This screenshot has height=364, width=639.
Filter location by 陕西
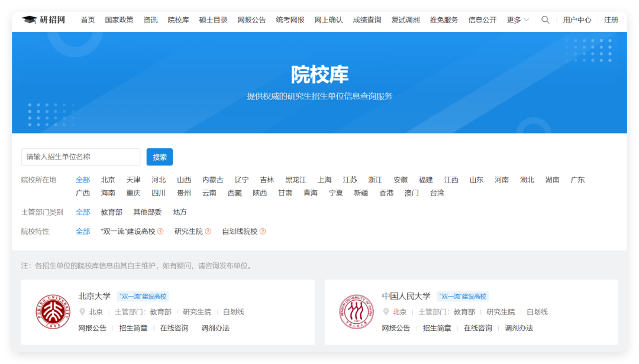click(x=260, y=193)
